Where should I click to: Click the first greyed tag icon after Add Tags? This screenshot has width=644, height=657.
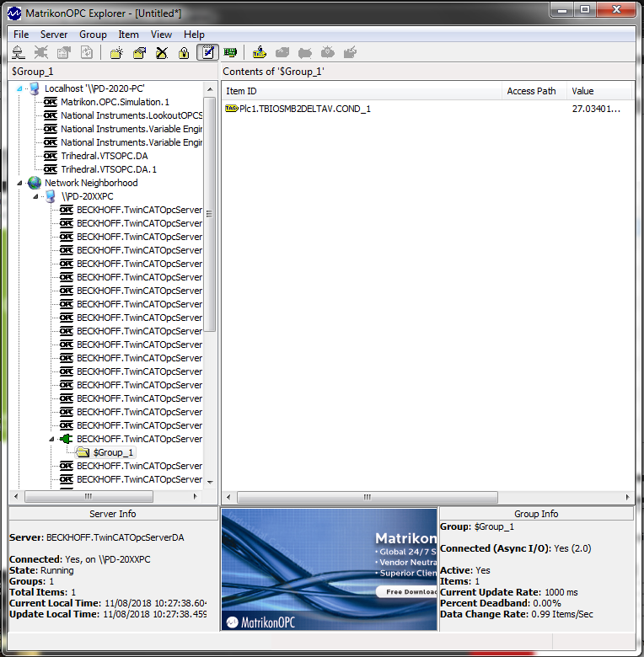click(282, 52)
